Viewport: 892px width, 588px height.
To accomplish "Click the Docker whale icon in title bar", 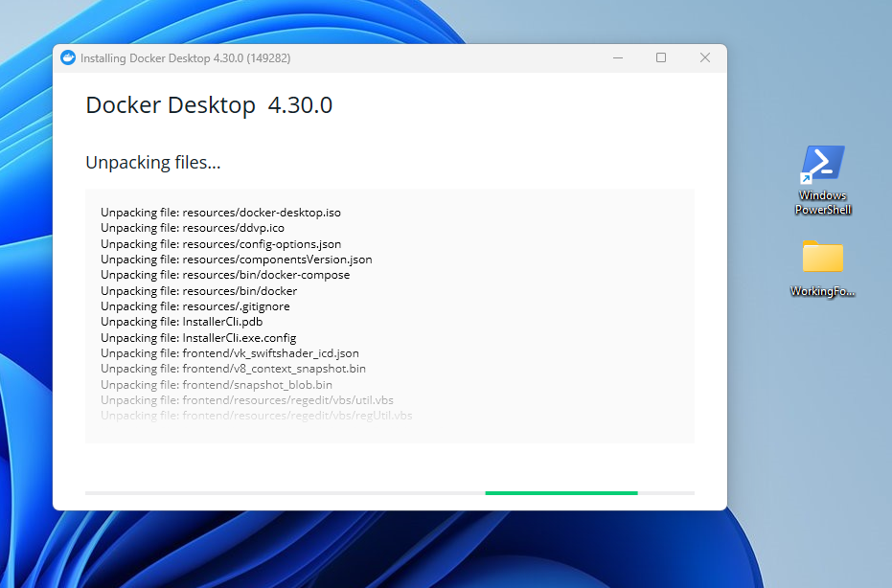I will [x=68, y=58].
